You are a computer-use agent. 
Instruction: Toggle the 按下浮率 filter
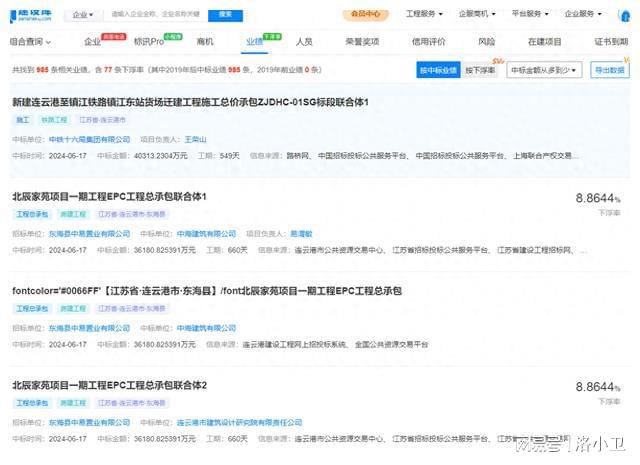482,70
